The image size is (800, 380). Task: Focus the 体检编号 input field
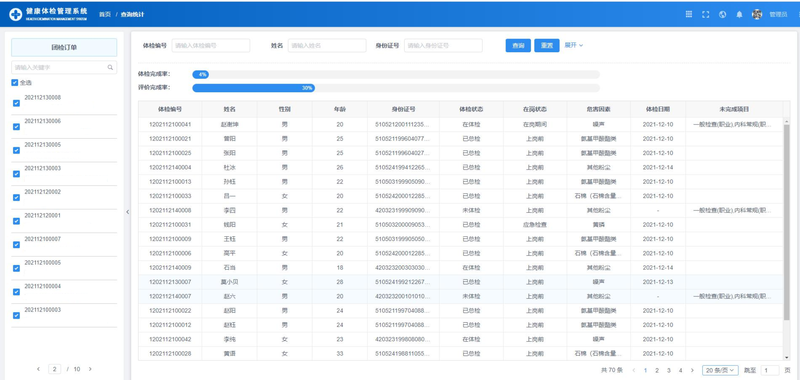click(211, 45)
